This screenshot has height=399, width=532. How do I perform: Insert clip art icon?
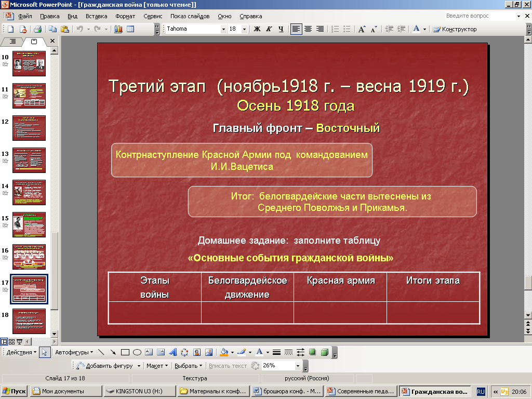(x=197, y=352)
